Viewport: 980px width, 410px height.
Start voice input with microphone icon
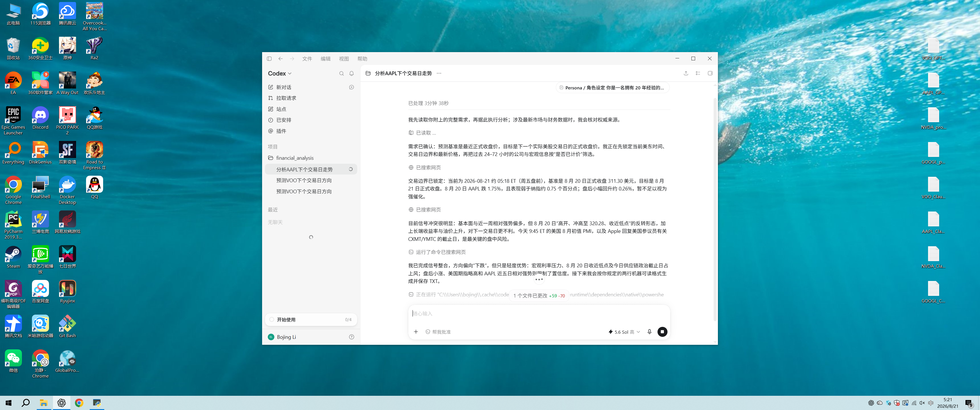pos(650,332)
